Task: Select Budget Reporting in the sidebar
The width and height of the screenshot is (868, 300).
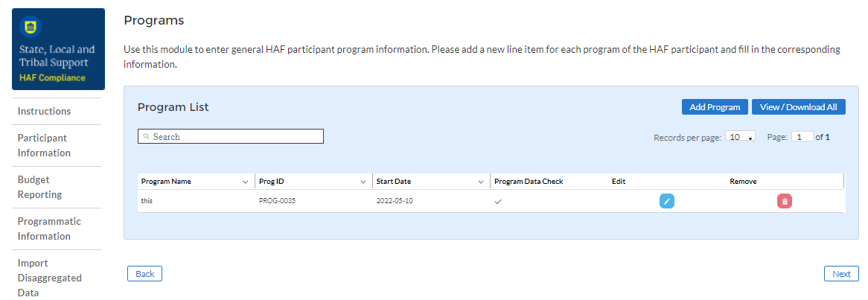Action: tap(40, 187)
